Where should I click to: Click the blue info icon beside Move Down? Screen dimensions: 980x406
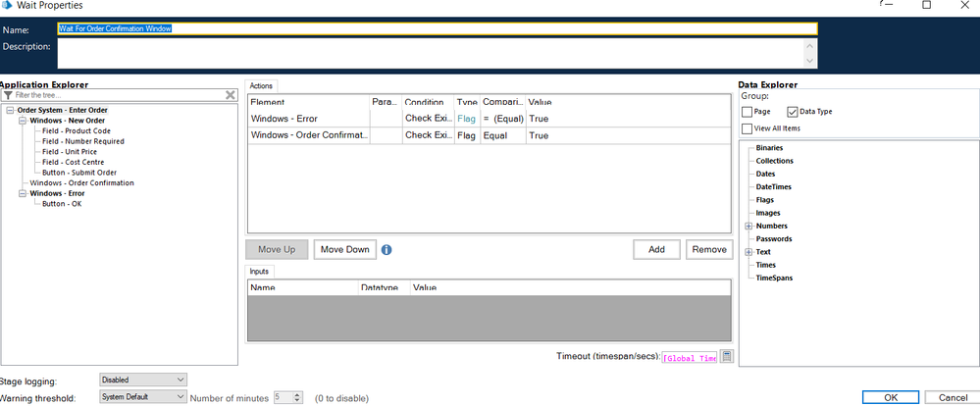coord(387,250)
